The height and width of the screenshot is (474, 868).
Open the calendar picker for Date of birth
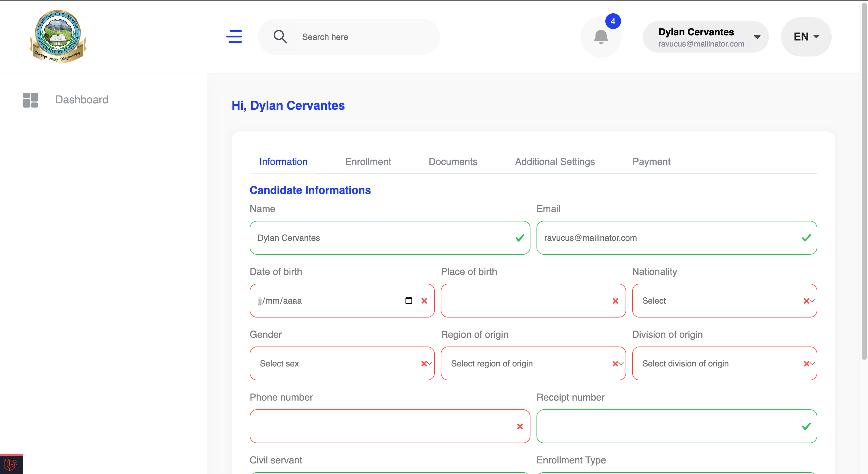(408, 300)
